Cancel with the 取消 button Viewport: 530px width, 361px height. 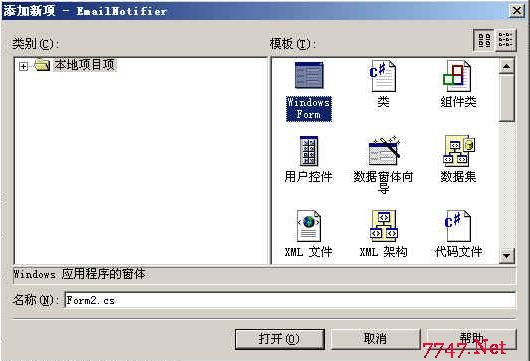(x=375, y=339)
